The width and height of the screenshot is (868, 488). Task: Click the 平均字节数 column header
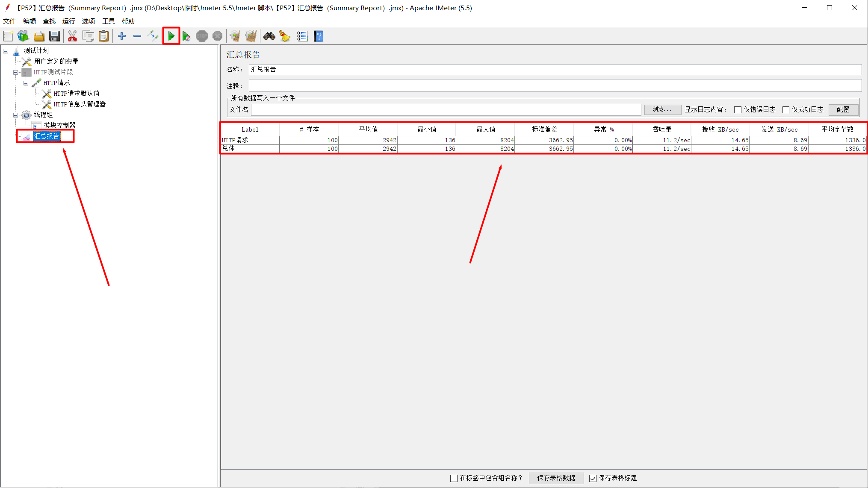click(837, 129)
